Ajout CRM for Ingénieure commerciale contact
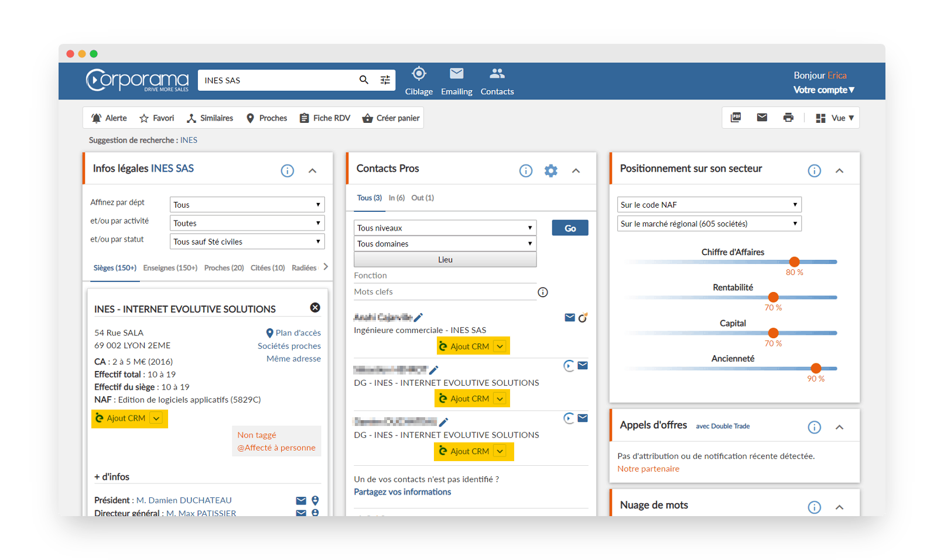Viewport: 944px width, 560px height. tap(473, 346)
